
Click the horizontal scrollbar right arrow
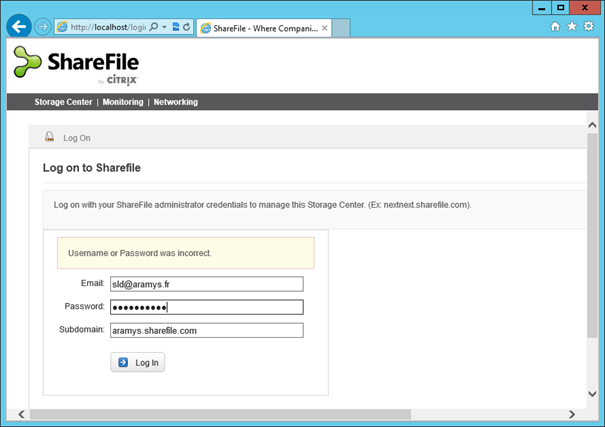pos(572,414)
